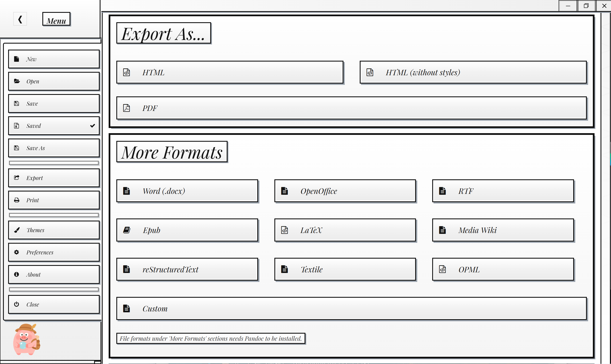Viewport: 611px width, 364px height.
Task: Click the LaTeX code file icon
Action: click(x=284, y=230)
